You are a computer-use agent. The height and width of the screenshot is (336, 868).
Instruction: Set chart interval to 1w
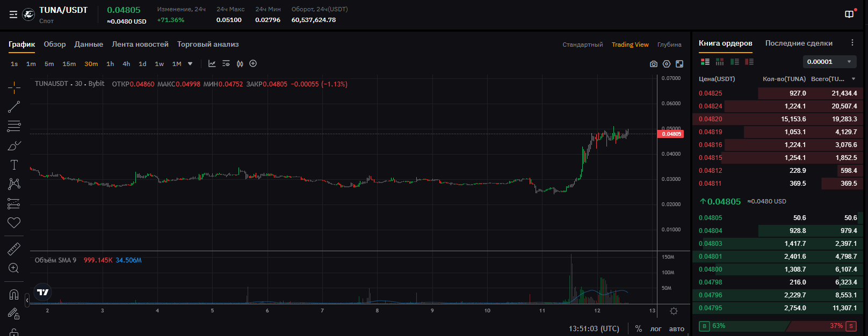click(x=160, y=64)
